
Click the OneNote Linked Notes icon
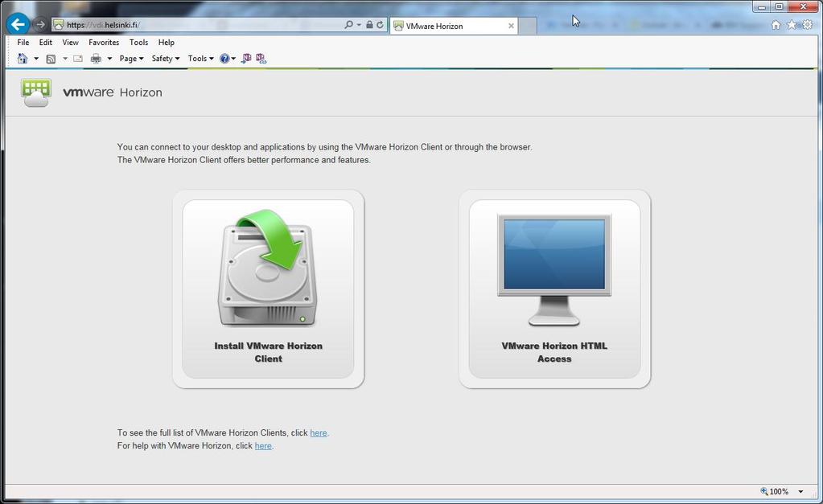point(261,59)
